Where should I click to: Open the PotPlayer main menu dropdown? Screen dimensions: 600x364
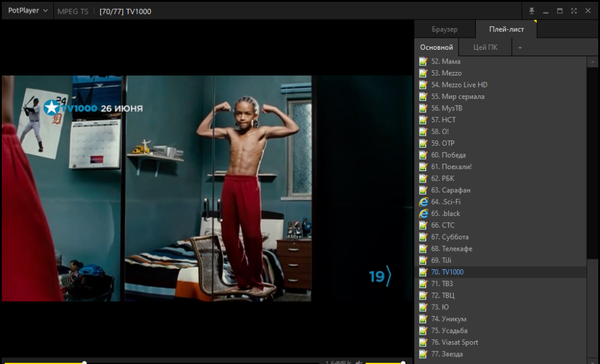point(28,11)
